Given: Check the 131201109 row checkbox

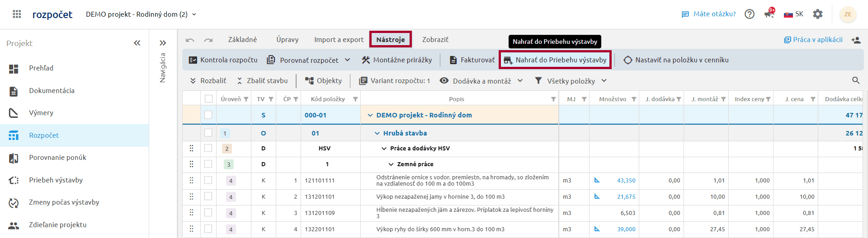Looking at the screenshot, I should [208, 213].
